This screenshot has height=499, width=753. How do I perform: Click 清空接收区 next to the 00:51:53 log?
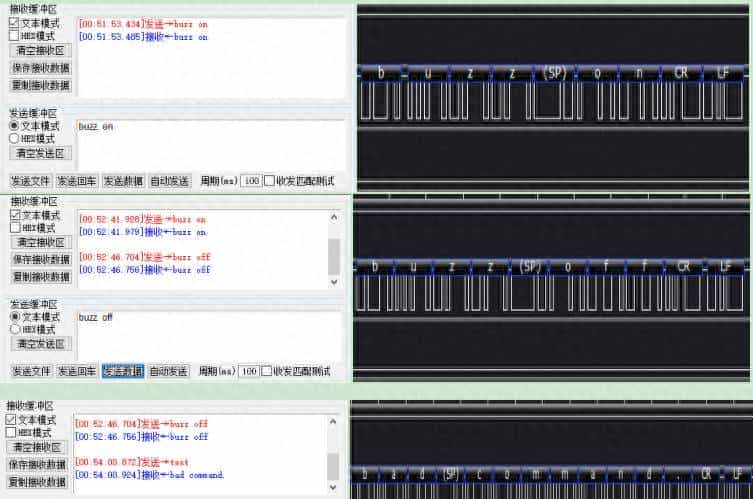tap(40, 50)
